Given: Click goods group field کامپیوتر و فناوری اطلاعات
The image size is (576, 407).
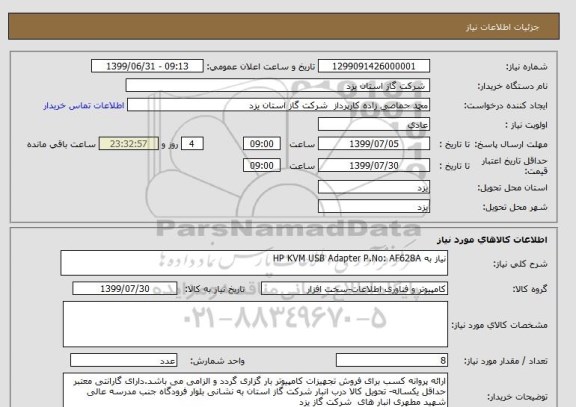Looking at the screenshot, I should coord(354,289).
